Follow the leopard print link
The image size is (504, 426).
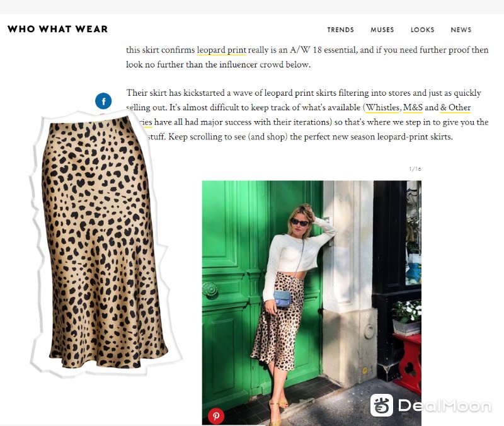222,50
